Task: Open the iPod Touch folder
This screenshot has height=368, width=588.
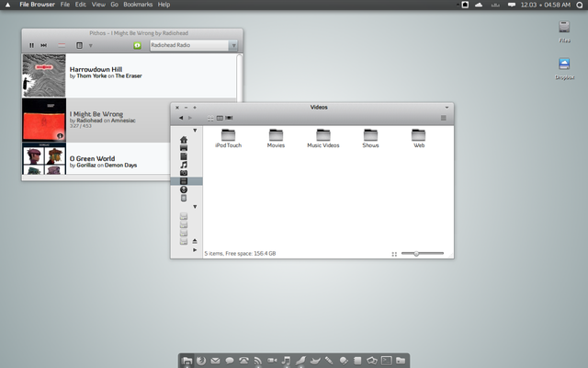Action: coord(228,138)
